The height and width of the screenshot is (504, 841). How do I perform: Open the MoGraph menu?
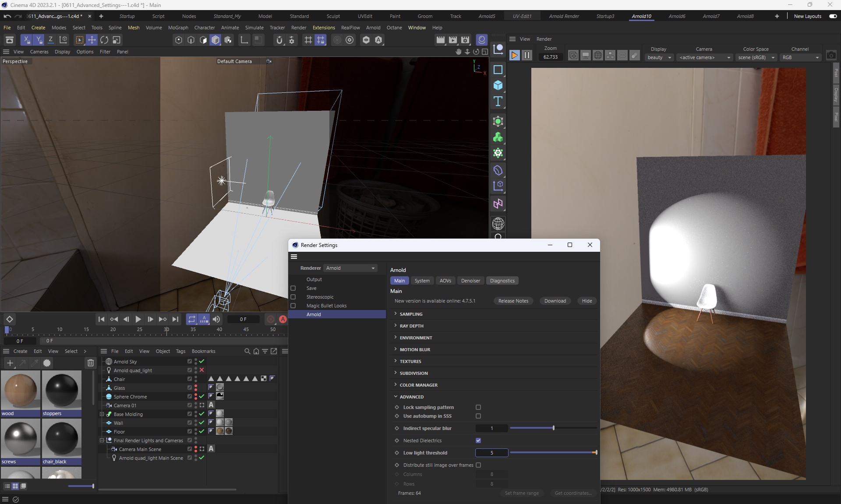(178, 28)
